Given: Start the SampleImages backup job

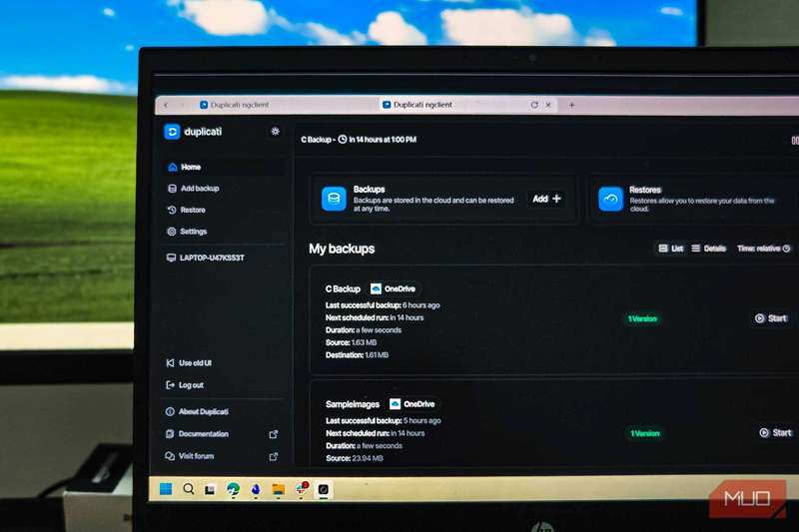Looking at the screenshot, I should pos(776,433).
